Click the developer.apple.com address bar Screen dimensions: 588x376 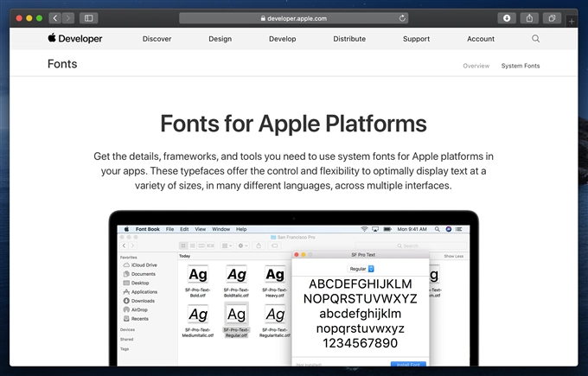[x=294, y=18]
